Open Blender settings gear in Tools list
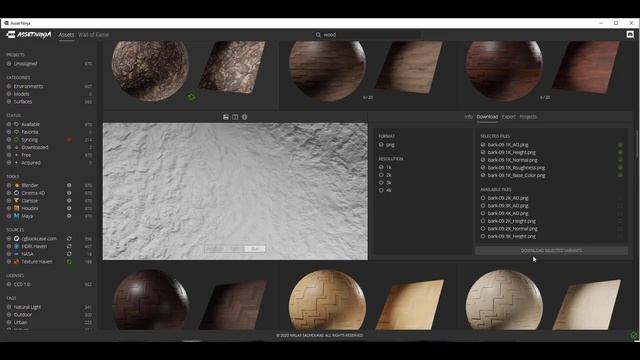Viewport: 640px width, 360px height. coord(69,185)
